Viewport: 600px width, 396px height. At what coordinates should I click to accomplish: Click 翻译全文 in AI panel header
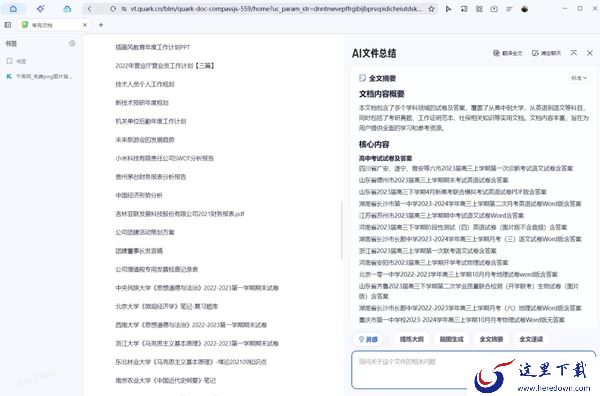coord(507,53)
